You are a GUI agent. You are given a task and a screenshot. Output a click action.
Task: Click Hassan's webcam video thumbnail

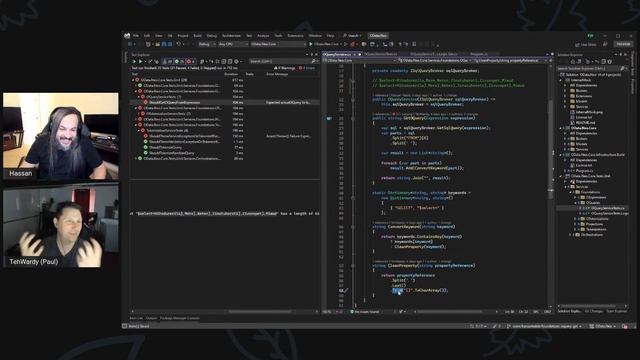click(61, 136)
